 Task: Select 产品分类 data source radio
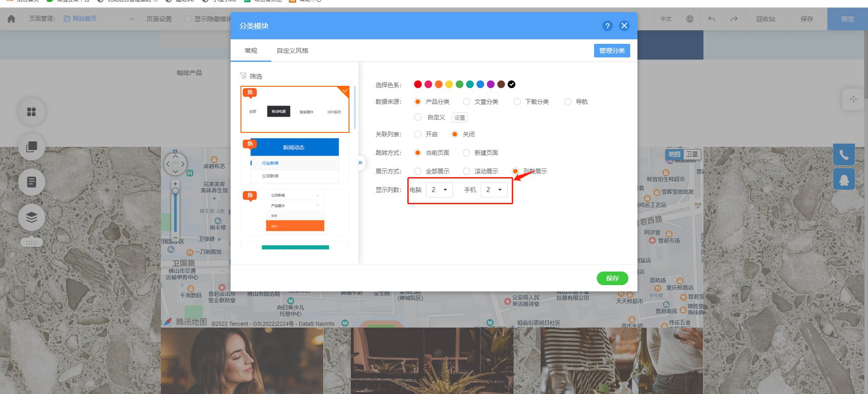point(418,102)
